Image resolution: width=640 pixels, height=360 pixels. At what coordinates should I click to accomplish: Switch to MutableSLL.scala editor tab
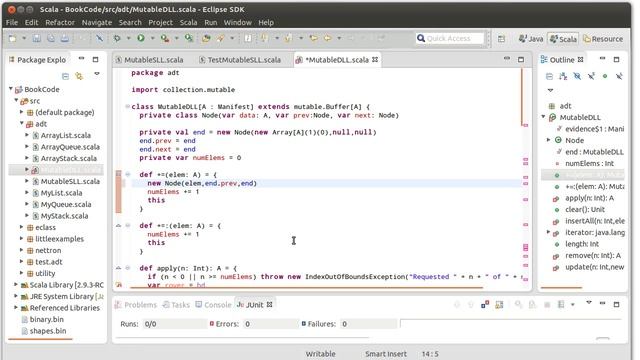(149, 60)
